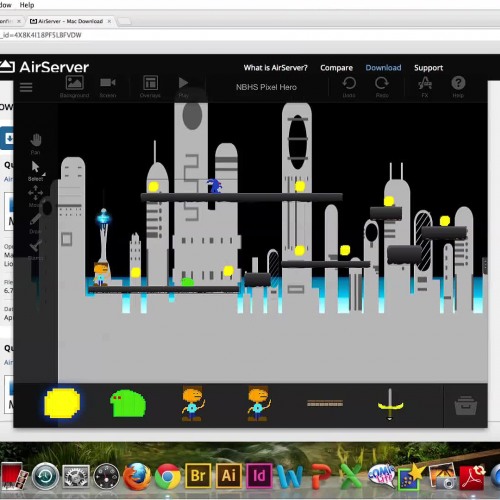Open Microsoft PowerPoint from the dock
The image size is (500, 500).
tap(321, 477)
